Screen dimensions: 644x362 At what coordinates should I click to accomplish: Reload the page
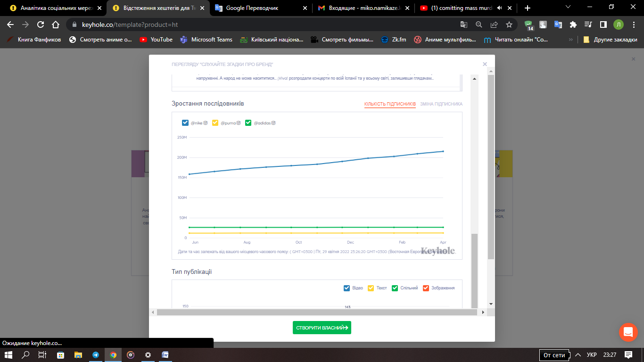(41, 25)
